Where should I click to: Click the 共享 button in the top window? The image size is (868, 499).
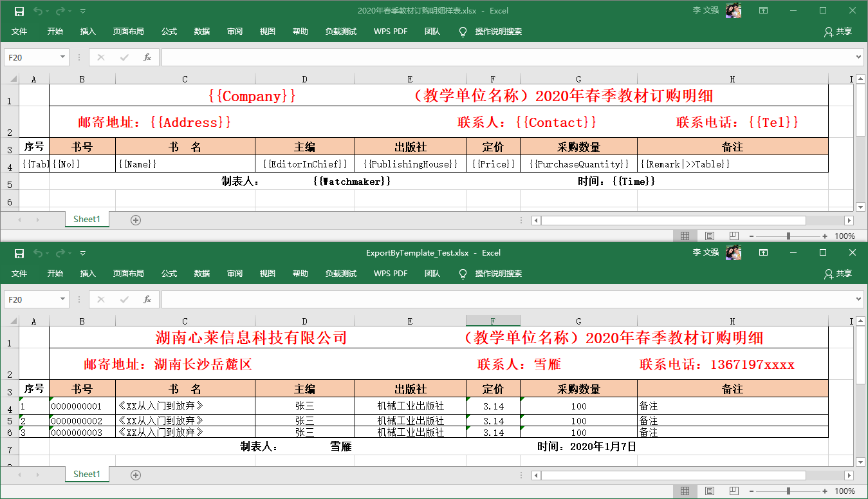(840, 31)
